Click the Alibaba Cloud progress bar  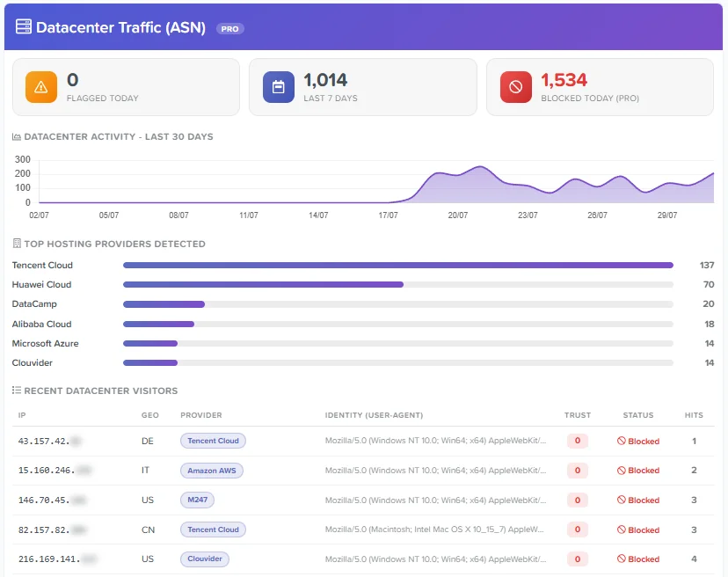pos(398,325)
